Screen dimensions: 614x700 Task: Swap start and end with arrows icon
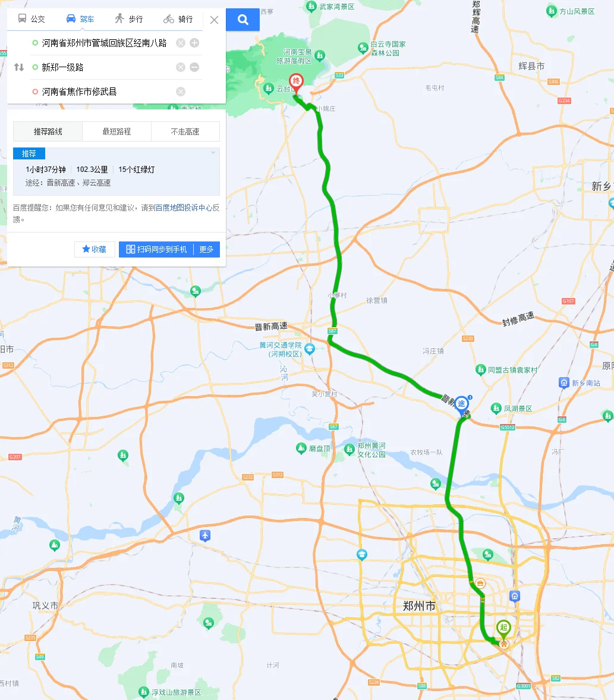pyautogui.click(x=19, y=67)
